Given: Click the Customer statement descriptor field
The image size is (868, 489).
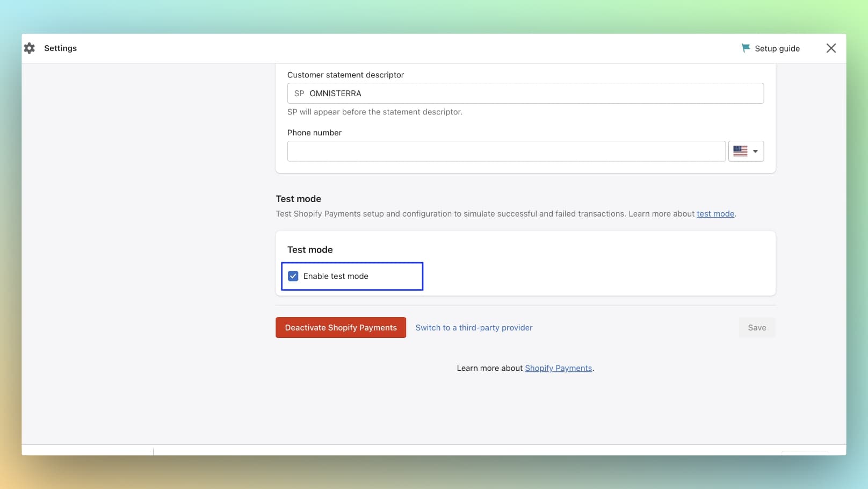Looking at the screenshot, I should (x=525, y=94).
